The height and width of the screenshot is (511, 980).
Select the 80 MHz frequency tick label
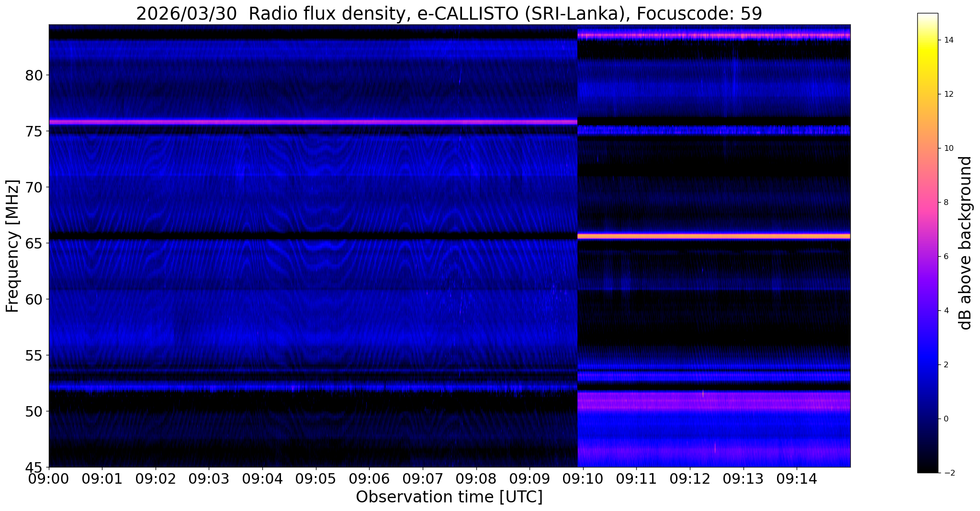pos(34,75)
